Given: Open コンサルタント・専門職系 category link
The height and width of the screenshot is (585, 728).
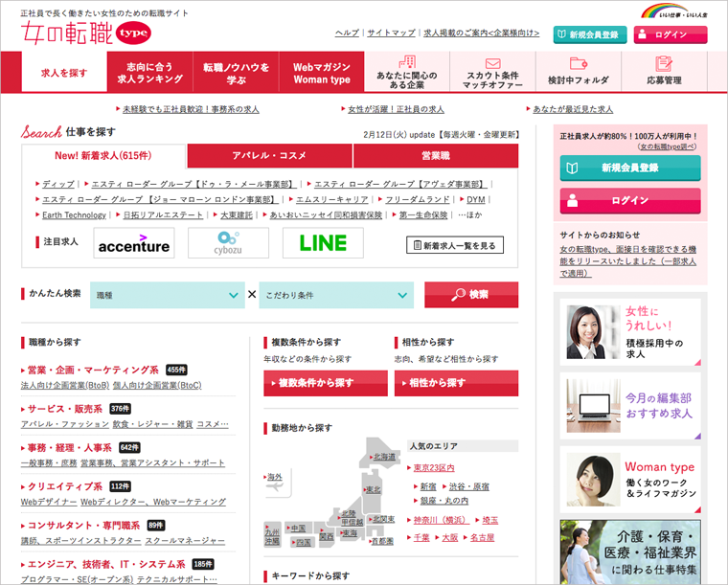Looking at the screenshot, I should (x=83, y=525).
